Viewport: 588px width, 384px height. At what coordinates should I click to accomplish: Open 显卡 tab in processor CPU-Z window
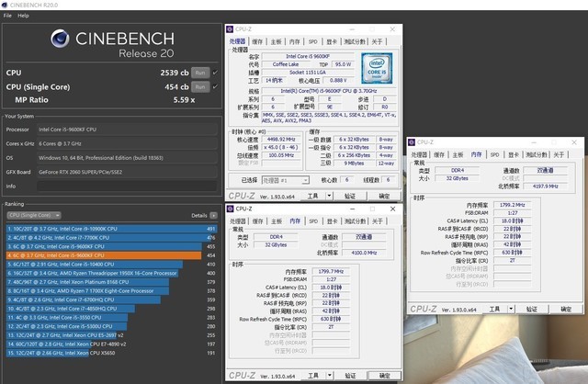click(x=332, y=41)
